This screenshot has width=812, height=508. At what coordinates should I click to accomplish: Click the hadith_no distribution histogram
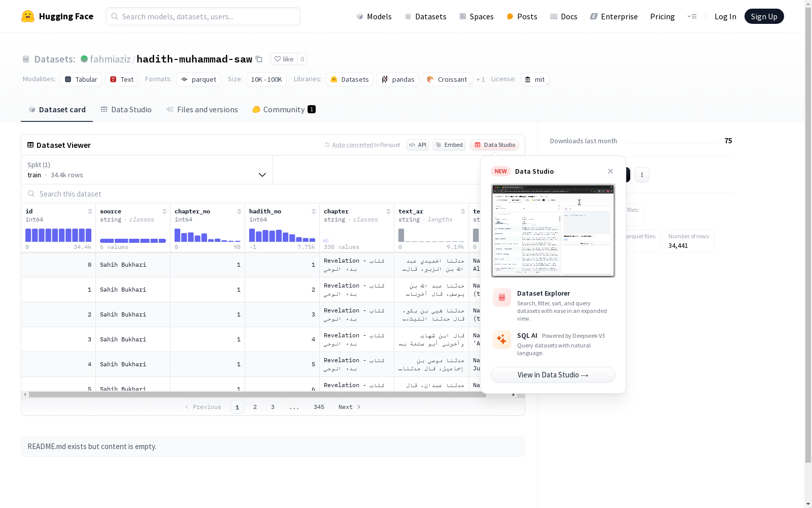282,235
